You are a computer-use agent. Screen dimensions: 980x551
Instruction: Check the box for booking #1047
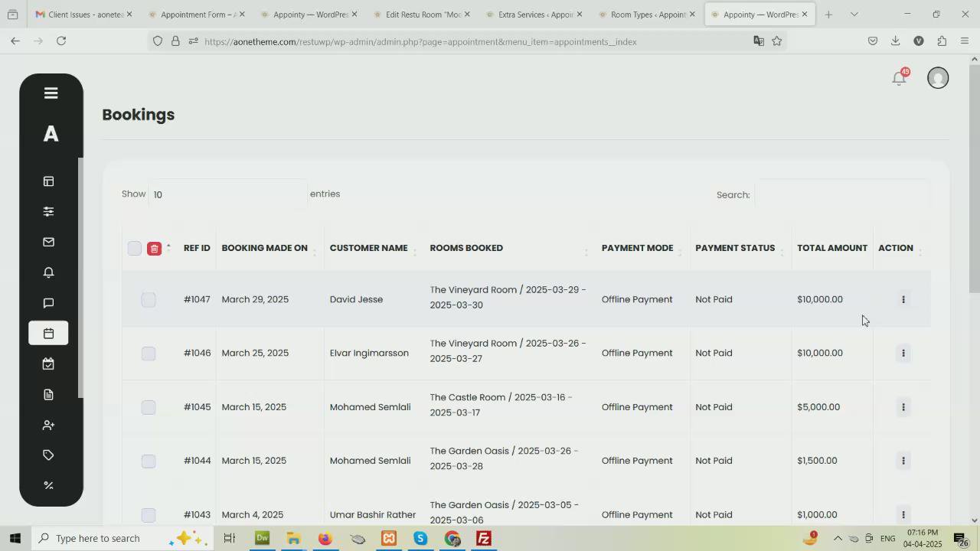(x=149, y=300)
